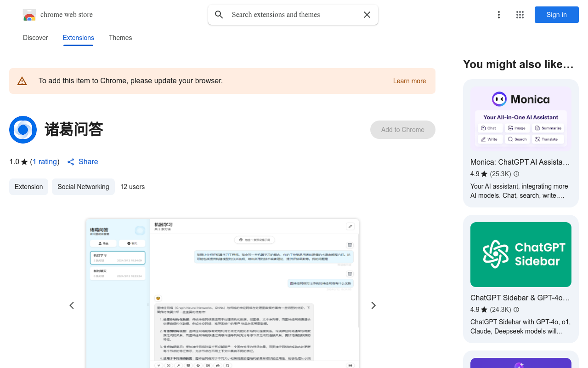588x368 pixels.
Task: Click the search magnifier icon
Action: [219, 15]
